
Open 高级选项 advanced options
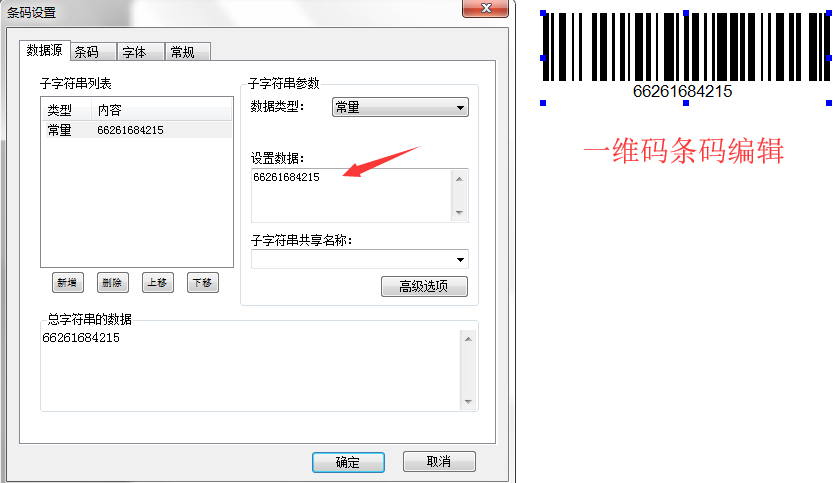point(424,286)
